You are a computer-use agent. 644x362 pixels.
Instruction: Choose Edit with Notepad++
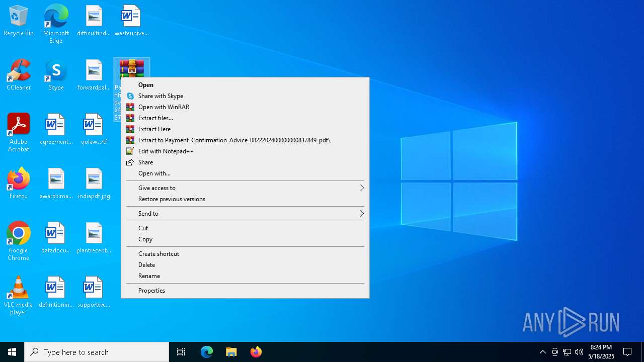click(x=245, y=151)
